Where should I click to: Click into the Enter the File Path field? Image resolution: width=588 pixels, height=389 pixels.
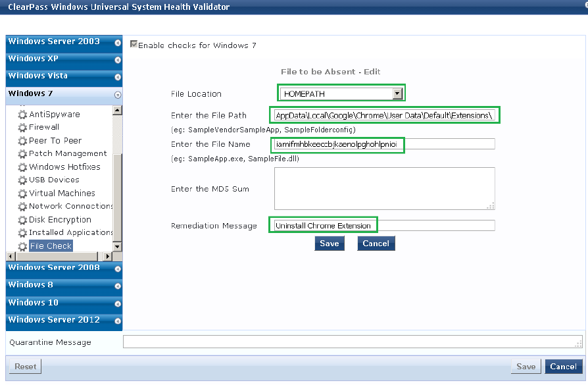click(385, 115)
